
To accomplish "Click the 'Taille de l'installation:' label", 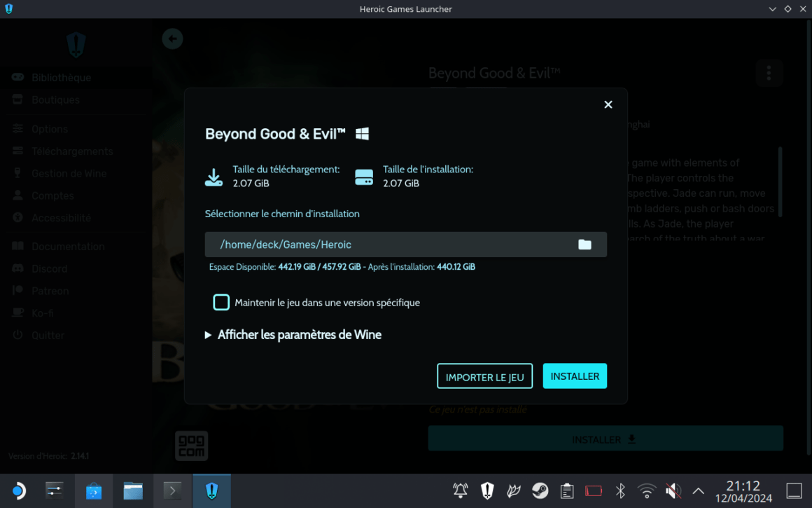I will coord(428,169).
